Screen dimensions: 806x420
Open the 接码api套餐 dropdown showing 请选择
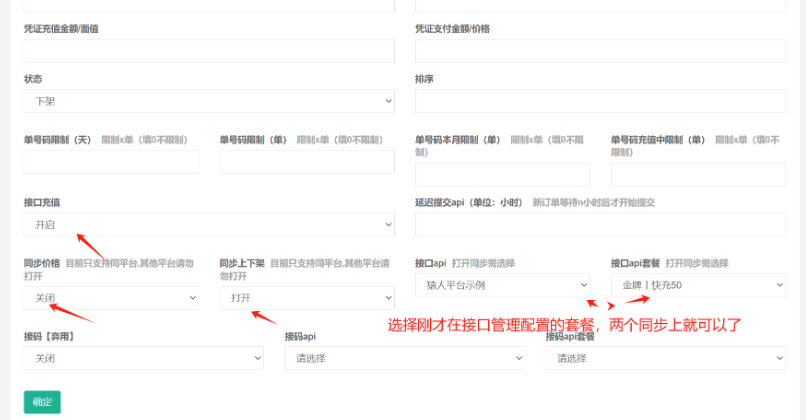[665, 358]
